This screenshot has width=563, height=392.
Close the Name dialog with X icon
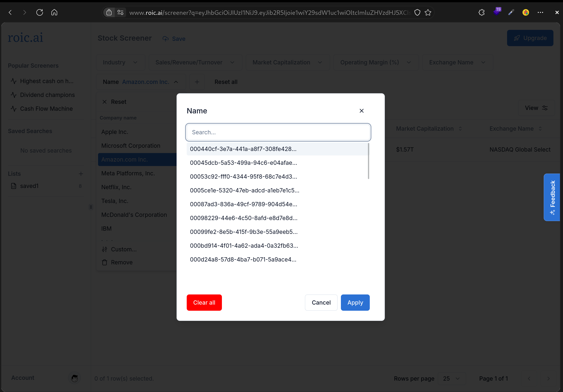361,111
